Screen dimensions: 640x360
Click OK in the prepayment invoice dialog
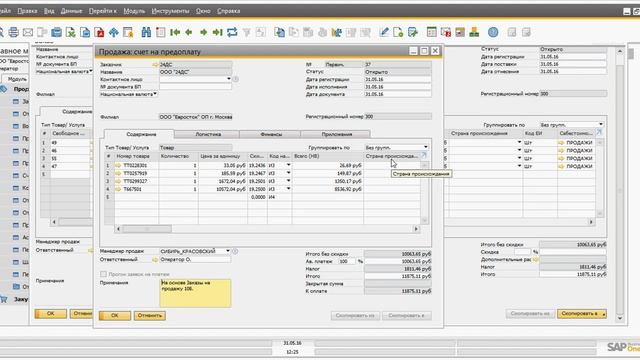(x=115, y=316)
